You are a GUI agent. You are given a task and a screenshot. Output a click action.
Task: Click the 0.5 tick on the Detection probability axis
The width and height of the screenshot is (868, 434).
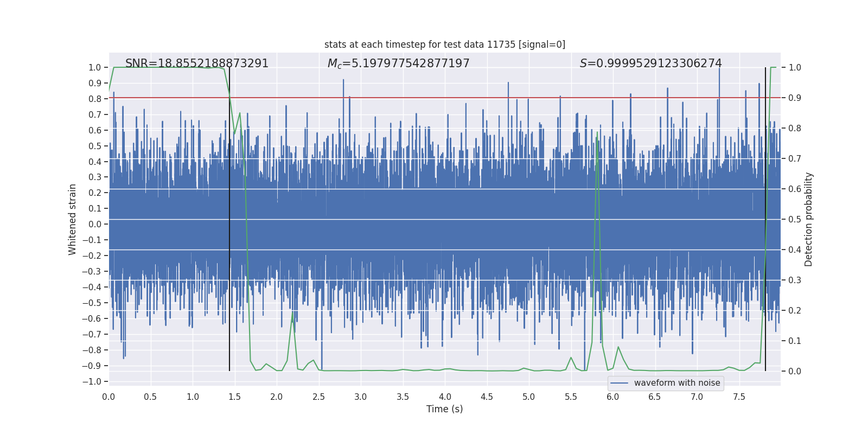pyautogui.click(x=795, y=219)
